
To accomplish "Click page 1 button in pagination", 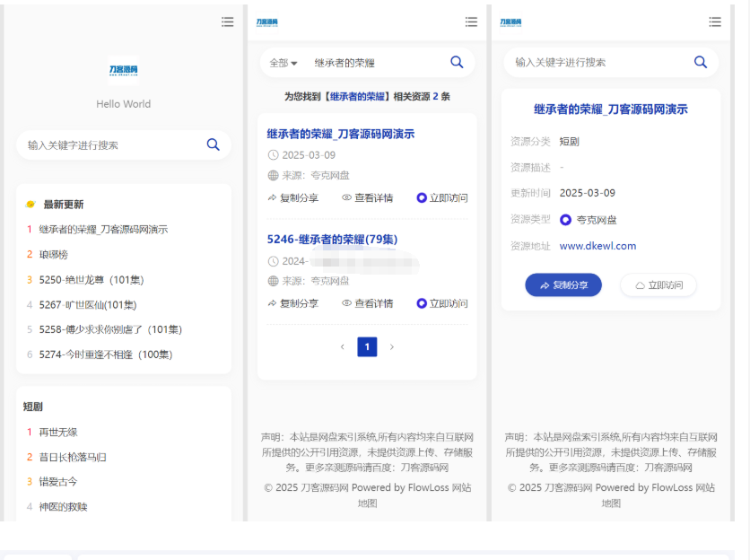I will click(x=367, y=346).
